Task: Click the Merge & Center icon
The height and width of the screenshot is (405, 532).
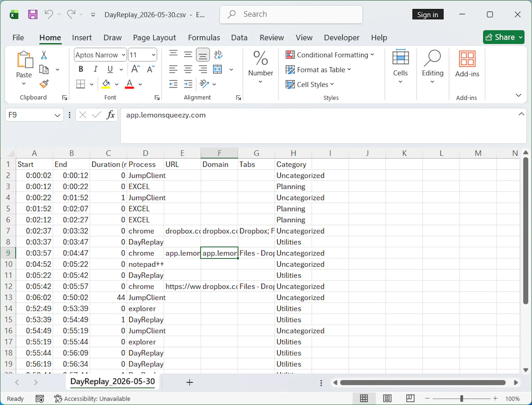Action: 217,69
